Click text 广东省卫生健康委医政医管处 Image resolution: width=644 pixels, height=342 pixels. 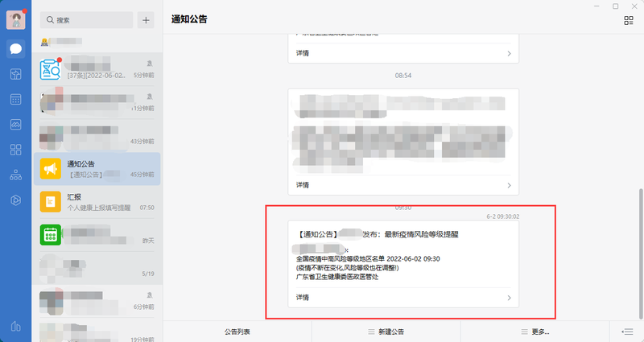pos(337,277)
